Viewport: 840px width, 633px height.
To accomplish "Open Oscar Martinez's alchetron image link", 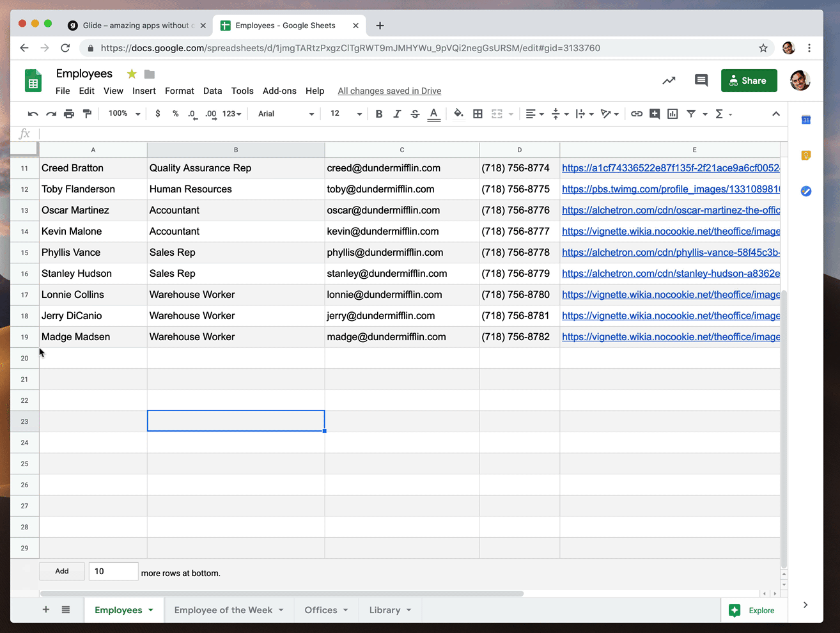I will click(671, 210).
